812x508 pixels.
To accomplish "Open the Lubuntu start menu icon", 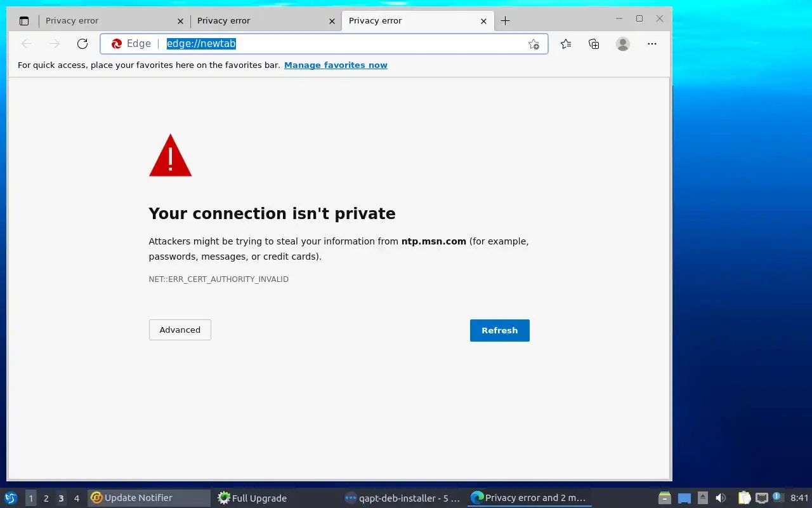I will (11, 498).
